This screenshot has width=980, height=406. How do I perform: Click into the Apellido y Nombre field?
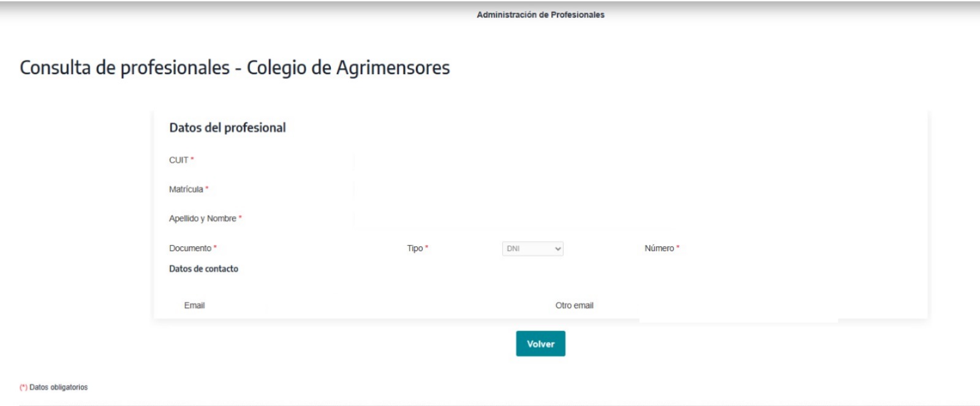point(514,219)
